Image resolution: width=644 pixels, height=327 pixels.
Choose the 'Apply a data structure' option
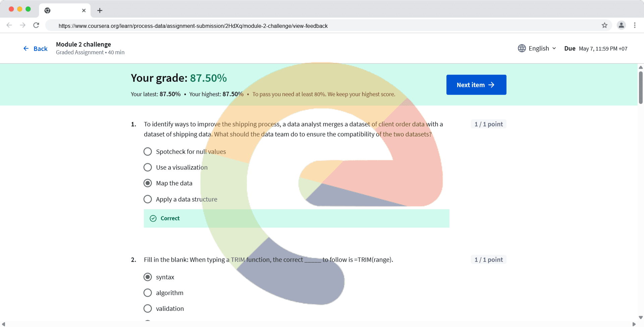click(148, 199)
